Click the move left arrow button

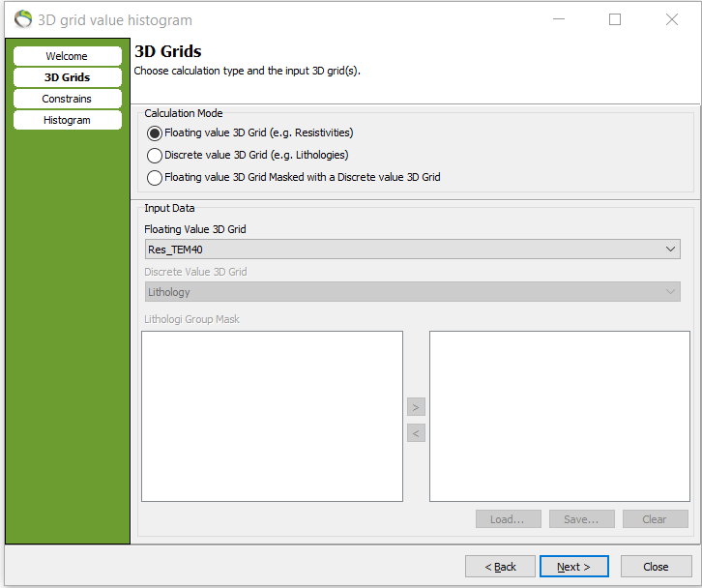416,433
